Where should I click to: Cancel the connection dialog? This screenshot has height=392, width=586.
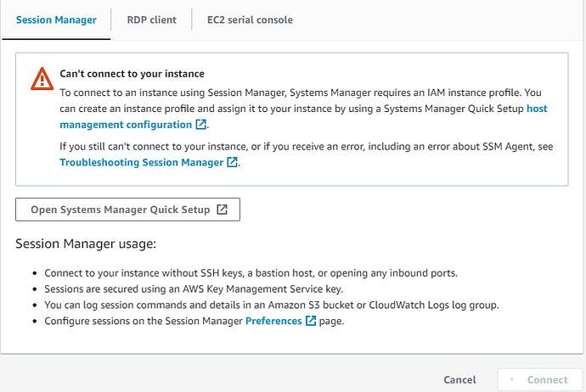pyautogui.click(x=459, y=380)
